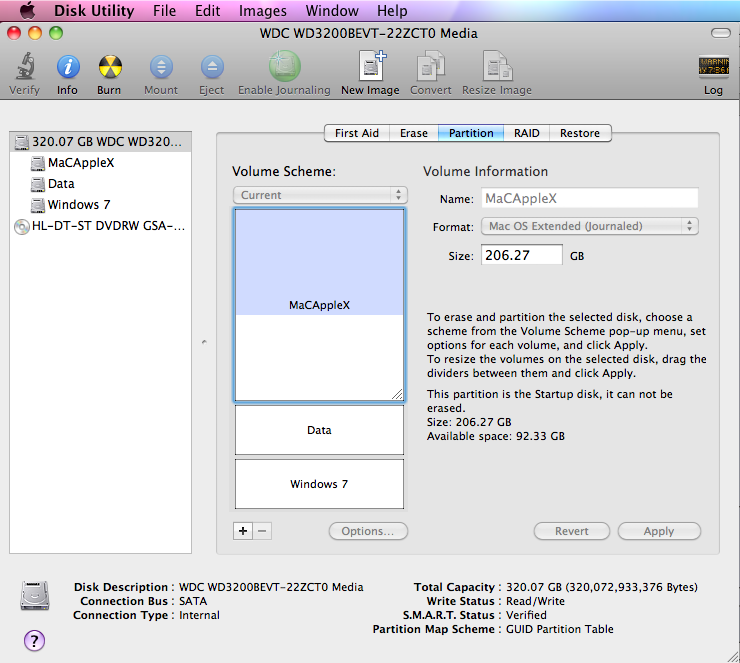Select the HL-DT-ST DVDRW drive

[100, 226]
